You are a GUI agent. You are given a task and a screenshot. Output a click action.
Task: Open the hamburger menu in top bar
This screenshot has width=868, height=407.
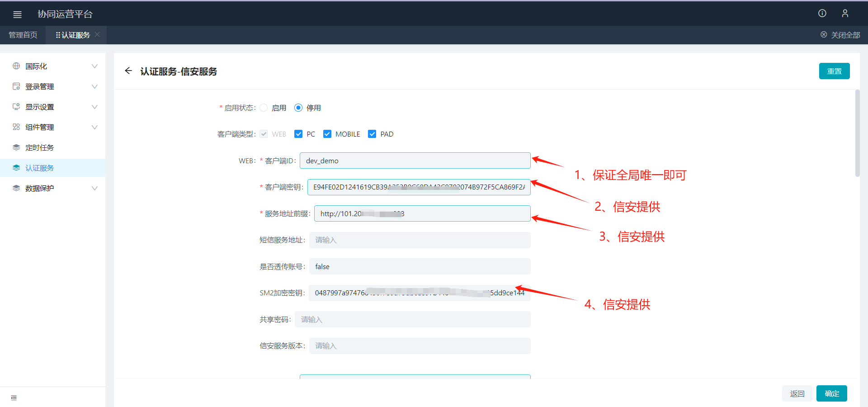click(x=17, y=14)
